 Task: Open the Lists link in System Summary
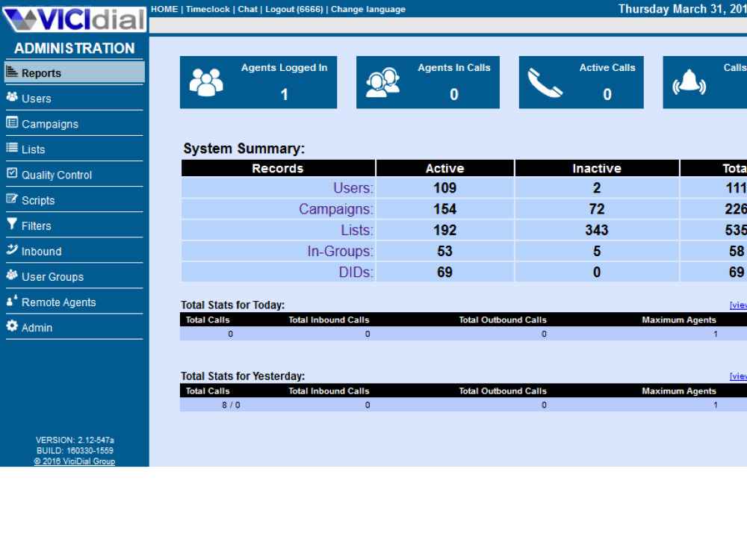357,230
